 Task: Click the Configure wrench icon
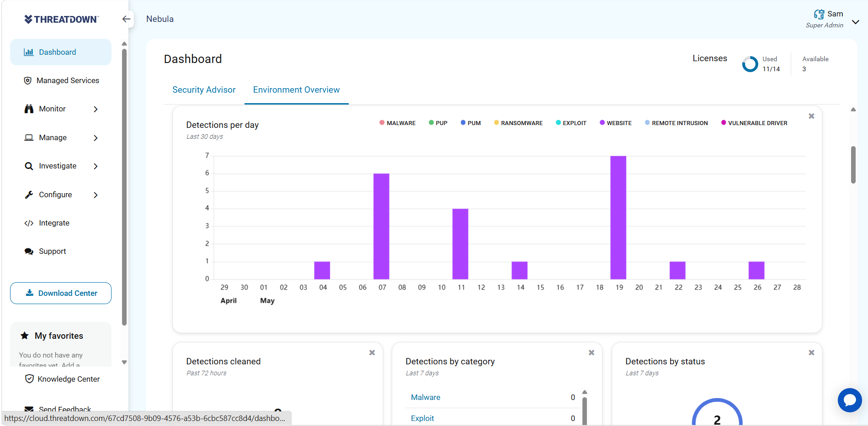point(29,195)
